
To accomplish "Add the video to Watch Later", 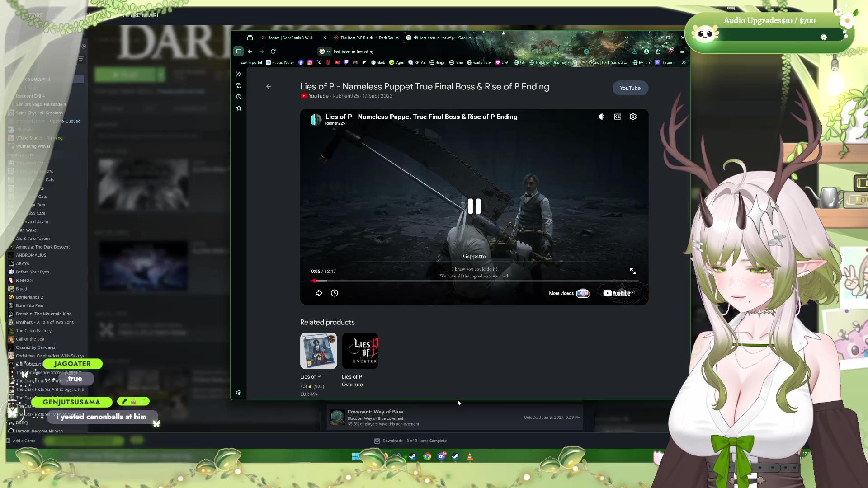I will click(x=335, y=293).
